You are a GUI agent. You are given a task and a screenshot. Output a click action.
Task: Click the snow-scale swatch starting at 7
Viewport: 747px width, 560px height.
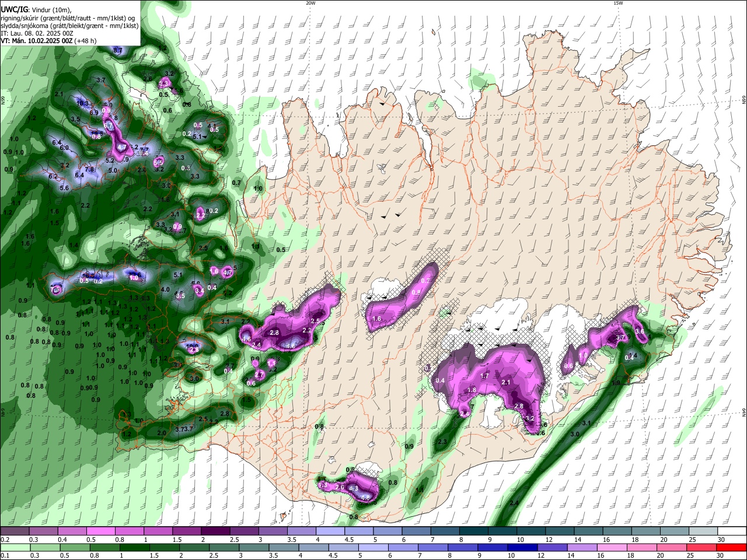(445, 531)
